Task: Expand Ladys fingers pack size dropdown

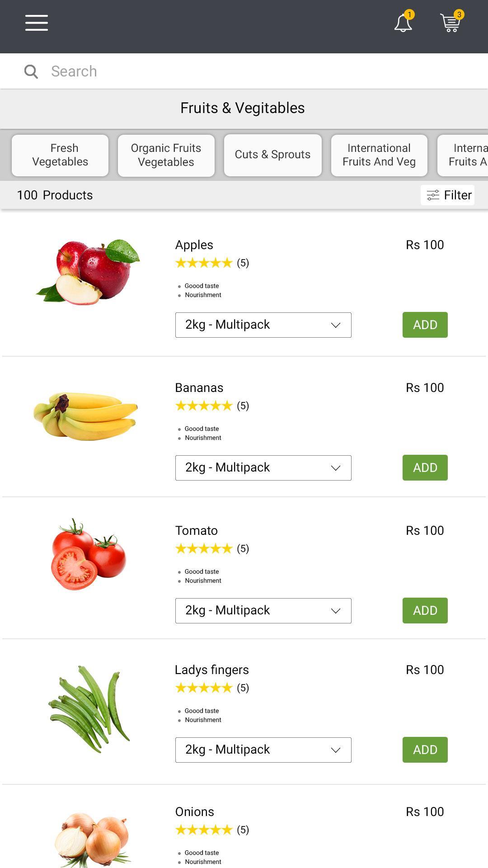Action: (263, 750)
